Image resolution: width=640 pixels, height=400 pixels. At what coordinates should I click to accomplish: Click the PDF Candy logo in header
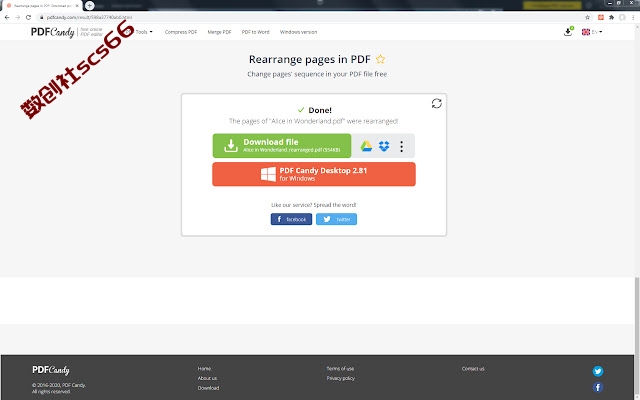tap(53, 32)
